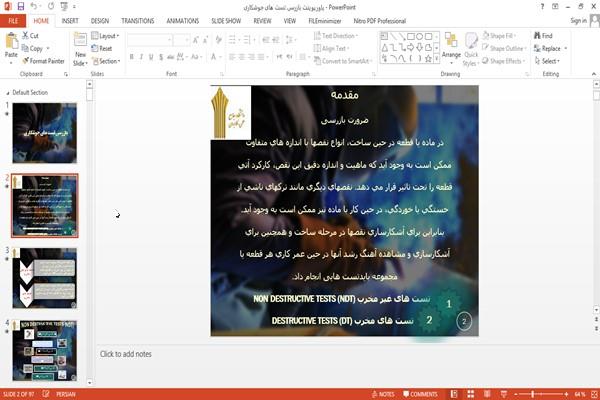Switch to the TRANSITIONS tab
Screen dimensions: 600x400
138,21
